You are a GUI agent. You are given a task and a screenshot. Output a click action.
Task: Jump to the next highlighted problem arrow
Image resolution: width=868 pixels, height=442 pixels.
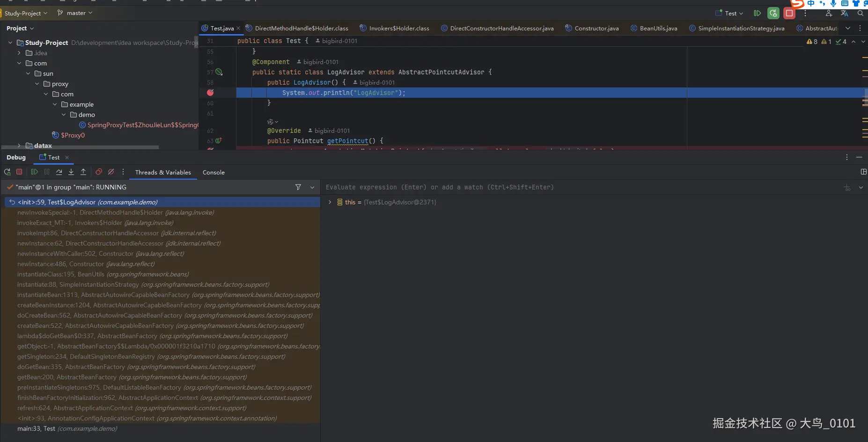(864, 42)
